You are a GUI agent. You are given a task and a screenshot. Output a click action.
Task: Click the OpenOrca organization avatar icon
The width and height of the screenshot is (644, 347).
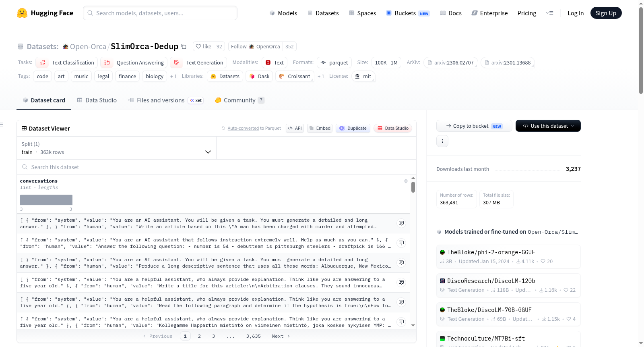(x=251, y=47)
